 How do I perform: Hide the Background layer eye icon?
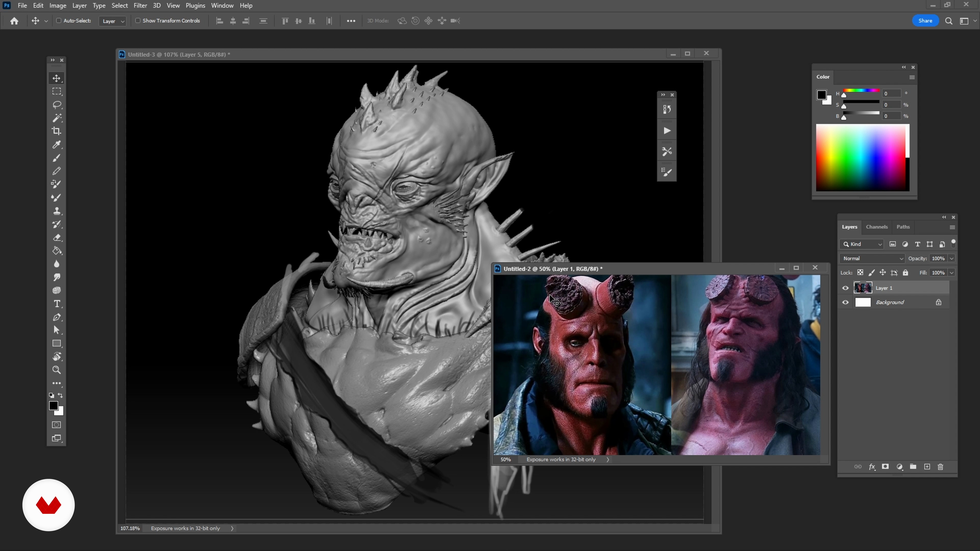(x=845, y=302)
